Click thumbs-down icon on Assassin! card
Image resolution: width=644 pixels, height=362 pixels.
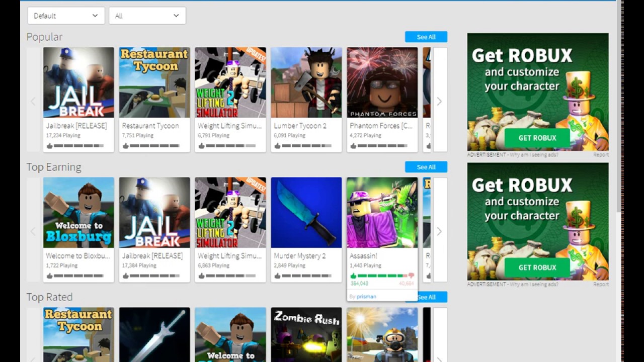point(411,276)
